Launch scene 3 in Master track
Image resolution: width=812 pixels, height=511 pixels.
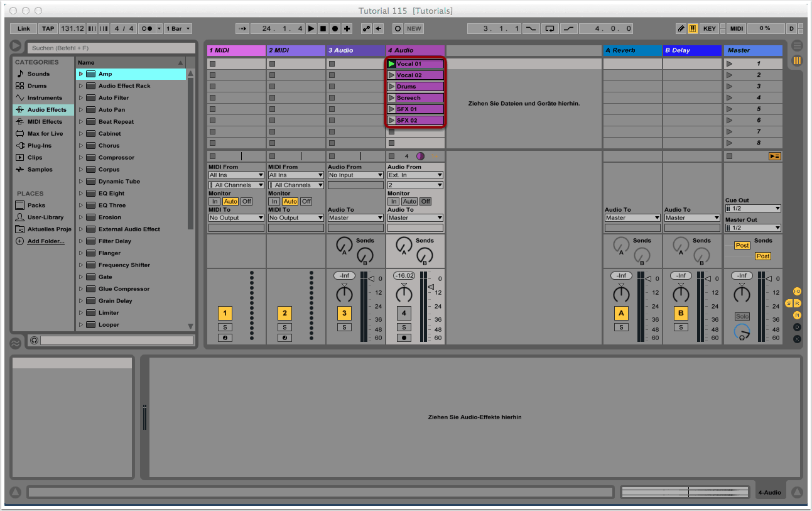[x=730, y=87]
